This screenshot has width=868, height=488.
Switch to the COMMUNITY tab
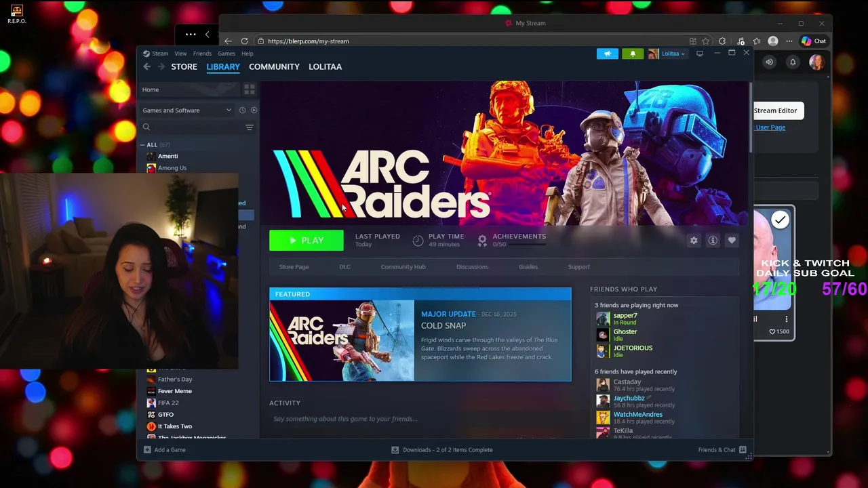tap(274, 66)
